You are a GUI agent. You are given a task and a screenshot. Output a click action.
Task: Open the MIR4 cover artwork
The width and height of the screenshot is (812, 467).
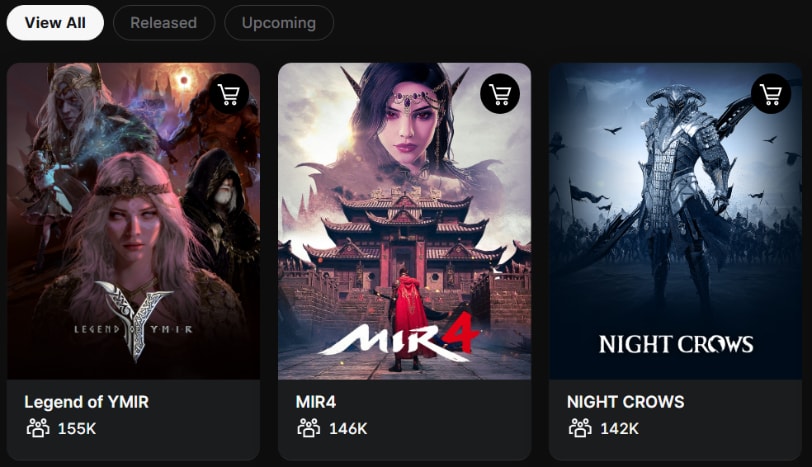point(404,221)
